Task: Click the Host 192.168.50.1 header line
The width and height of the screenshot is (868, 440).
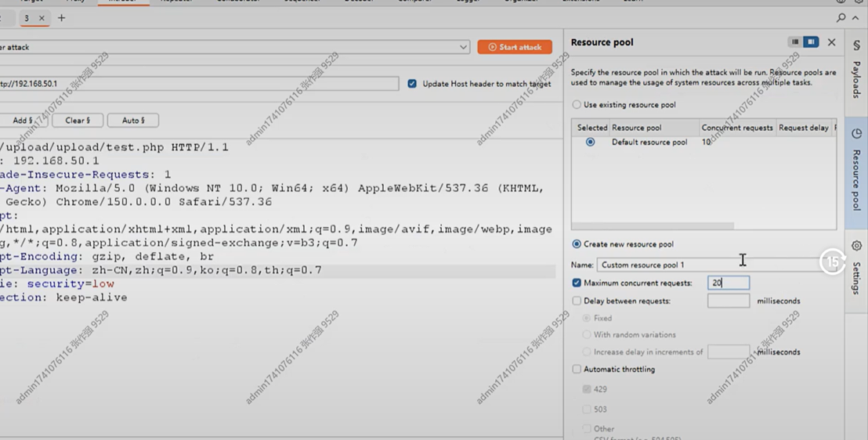Action: 50,161
